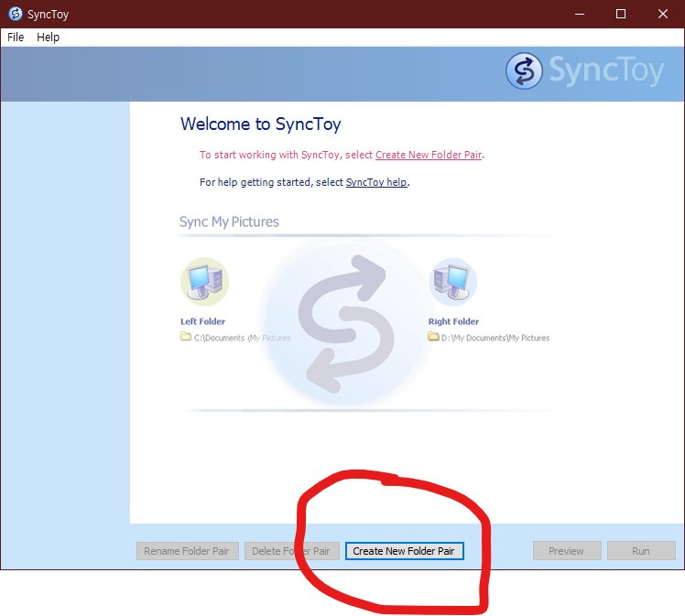The width and height of the screenshot is (685, 616).
Task: Click the Left Folder computer icon
Action: tap(204, 282)
